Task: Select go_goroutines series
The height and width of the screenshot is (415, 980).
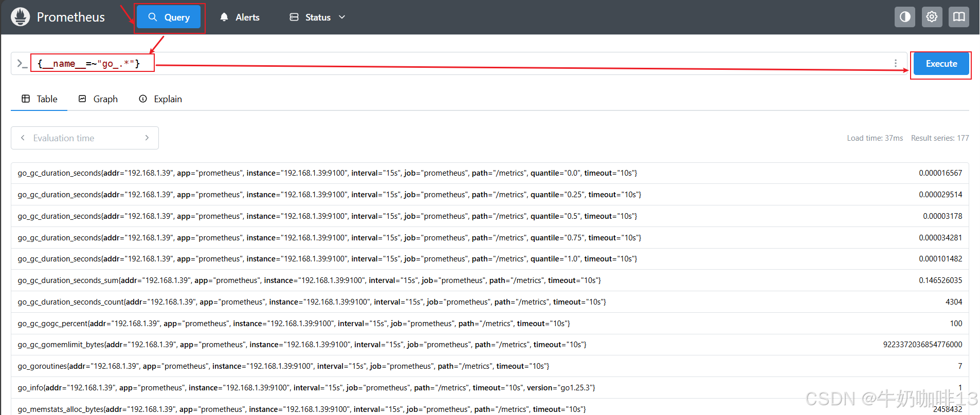Action: click(489, 366)
